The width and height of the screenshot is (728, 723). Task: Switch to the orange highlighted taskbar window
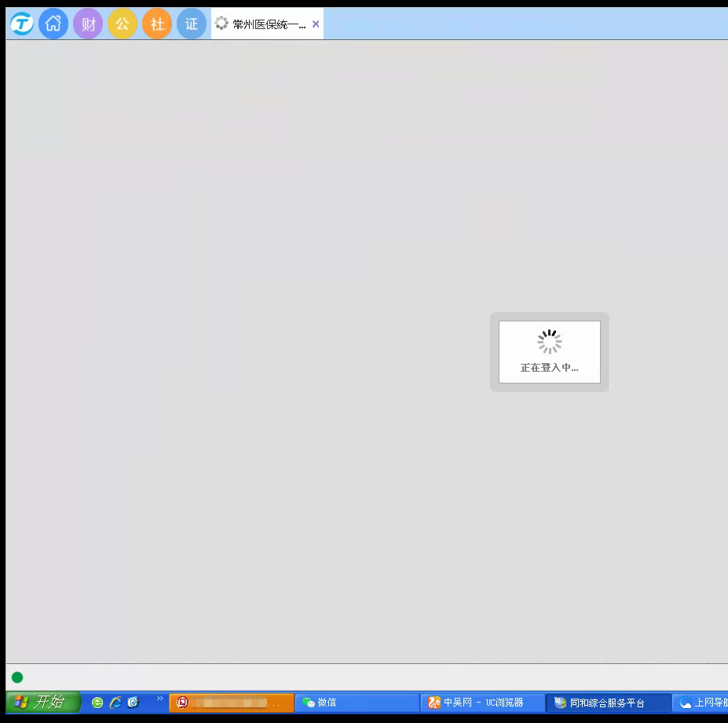(232, 703)
